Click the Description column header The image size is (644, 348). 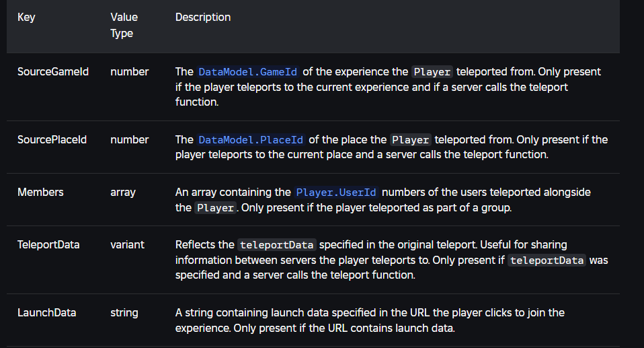(x=202, y=18)
